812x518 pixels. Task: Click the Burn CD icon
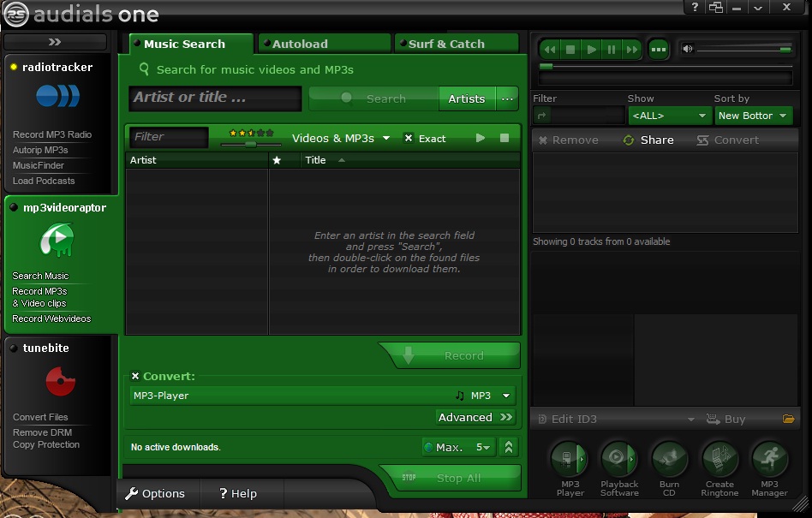pyautogui.click(x=669, y=458)
